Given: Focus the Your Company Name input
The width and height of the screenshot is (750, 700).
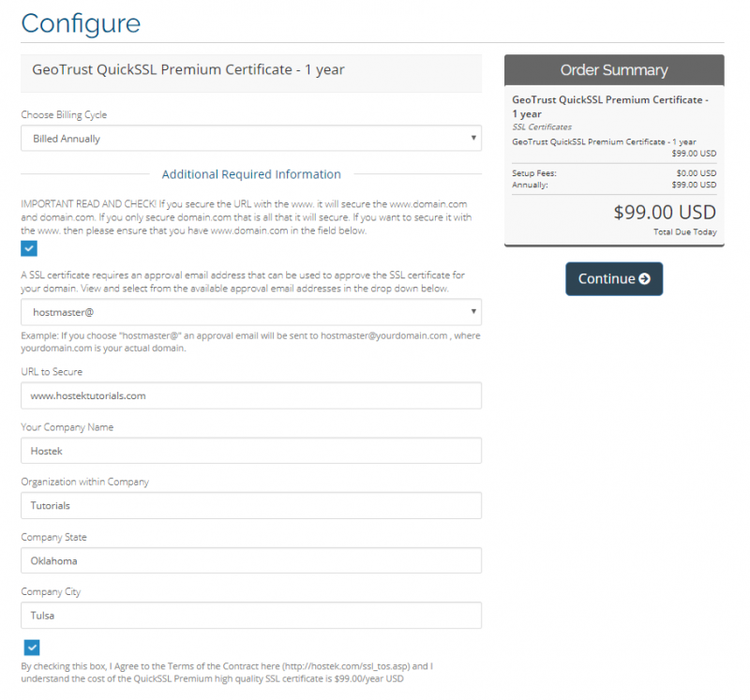Looking at the screenshot, I should coord(250,451).
